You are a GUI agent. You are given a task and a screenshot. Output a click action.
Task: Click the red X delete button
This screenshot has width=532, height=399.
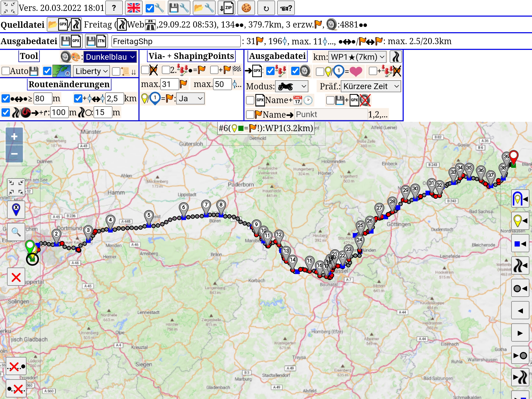click(16, 277)
